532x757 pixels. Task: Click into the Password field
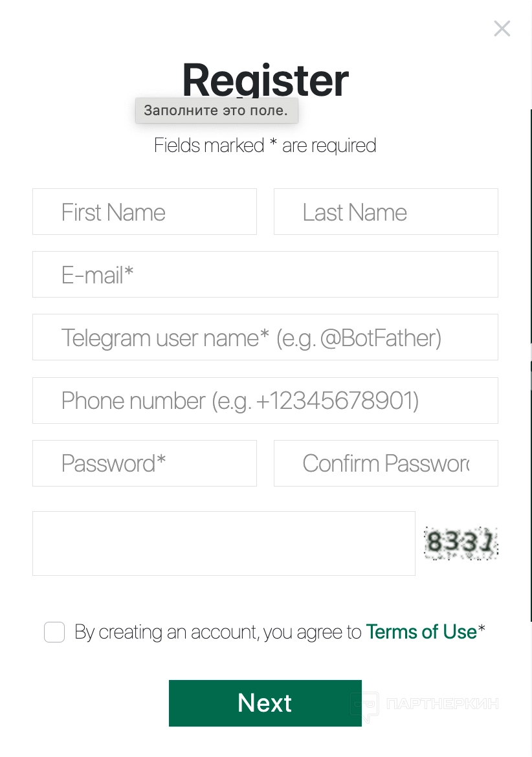[144, 463]
